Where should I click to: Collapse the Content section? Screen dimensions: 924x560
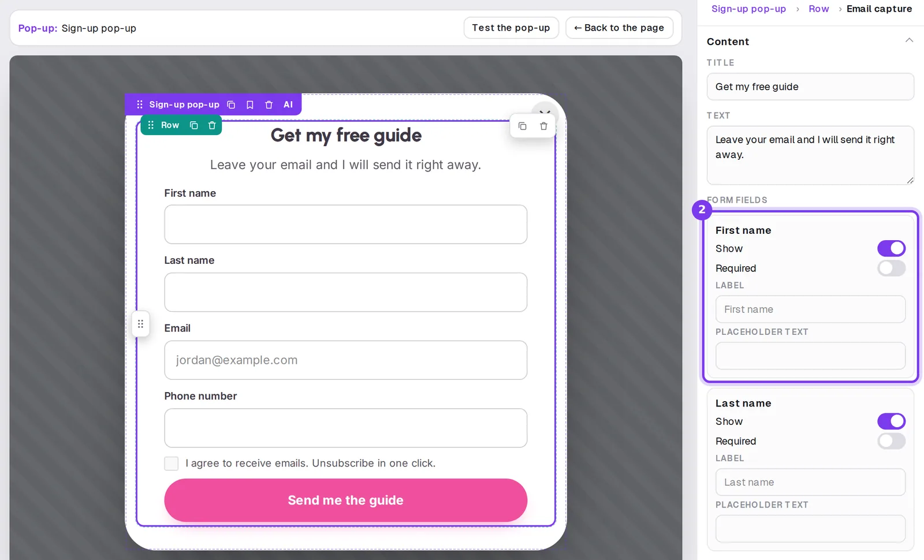[909, 40]
